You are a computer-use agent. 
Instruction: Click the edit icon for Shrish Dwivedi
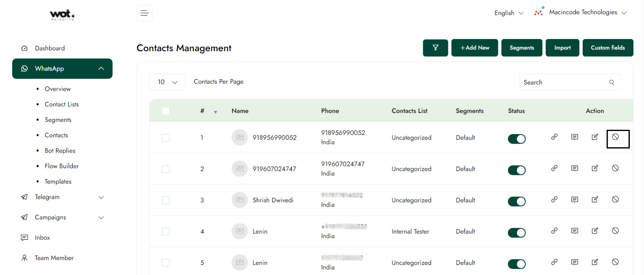tap(595, 200)
